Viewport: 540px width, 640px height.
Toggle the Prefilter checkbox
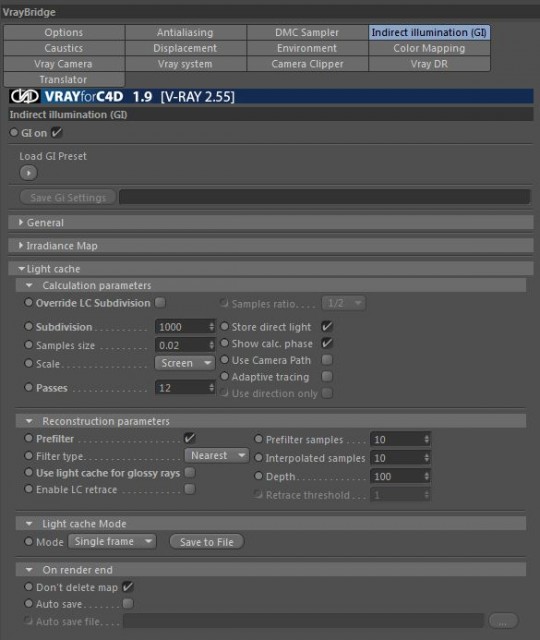190,438
